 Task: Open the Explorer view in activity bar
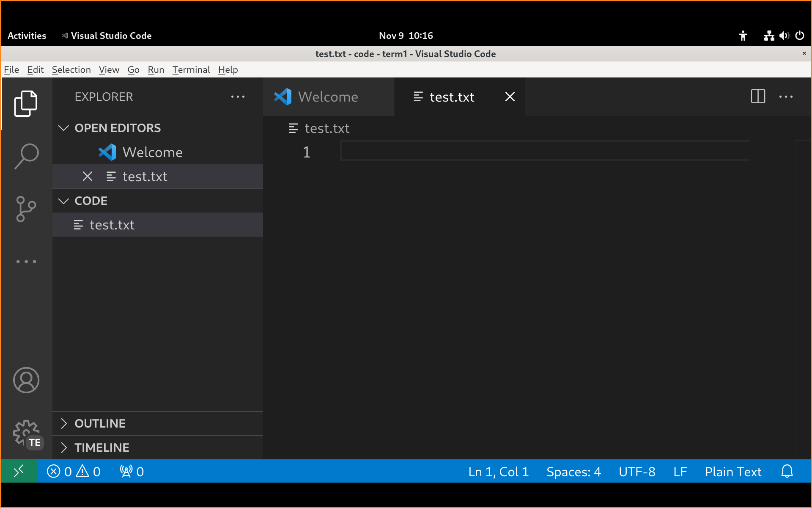pos(26,104)
